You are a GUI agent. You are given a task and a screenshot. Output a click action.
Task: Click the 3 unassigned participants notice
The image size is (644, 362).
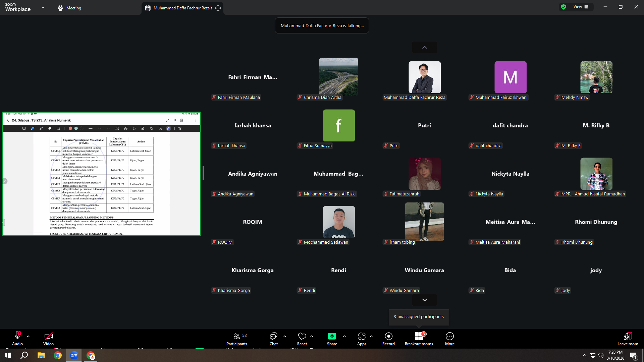tap(419, 317)
